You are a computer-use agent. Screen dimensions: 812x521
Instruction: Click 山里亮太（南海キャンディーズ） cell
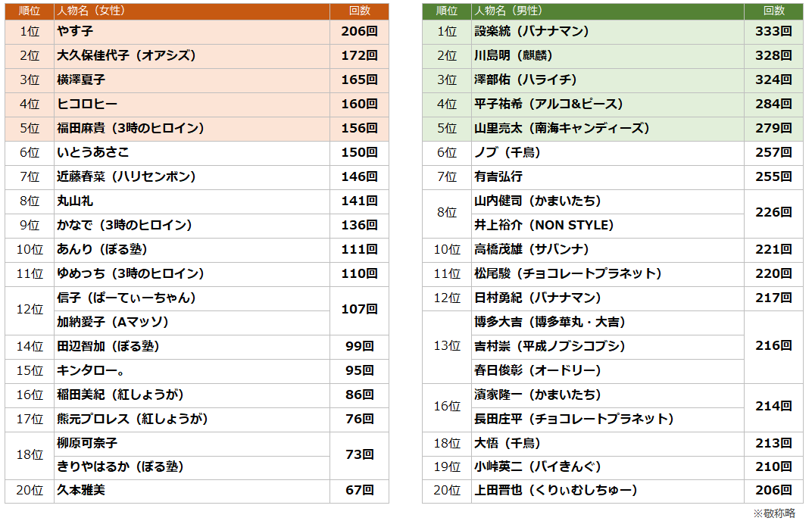click(607, 128)
